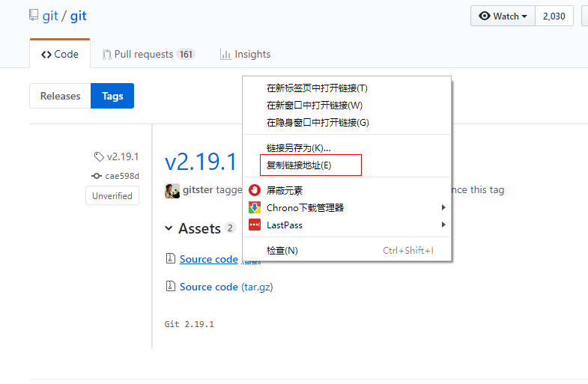Click the zip file icon beside Source code

[x=170, y=259]
